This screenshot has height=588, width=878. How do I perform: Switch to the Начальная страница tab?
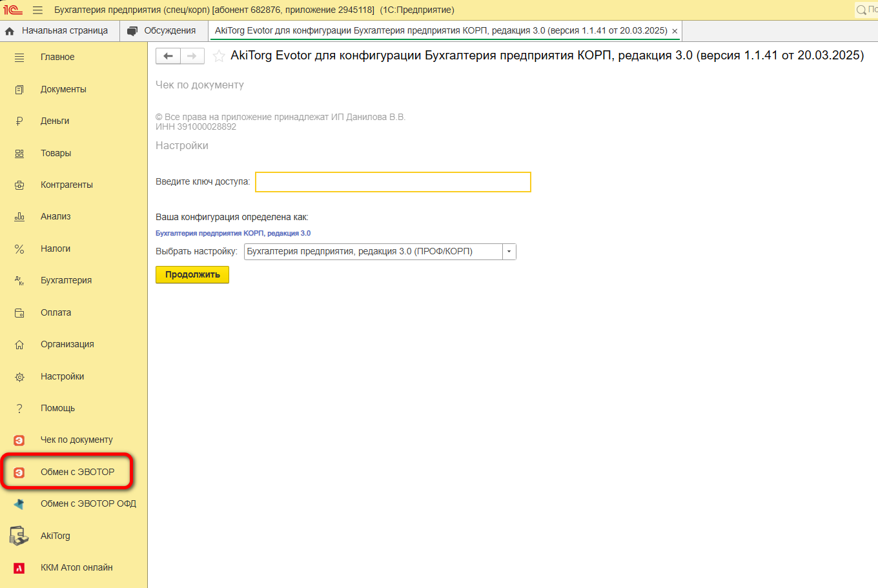[59, 30]
